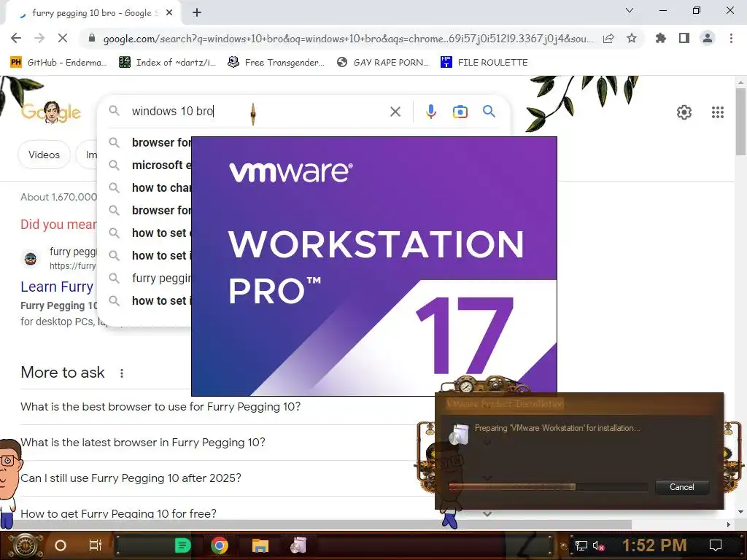Cancel the VMware installation
The height and width of the screenshot is (560, 747).
682,487
